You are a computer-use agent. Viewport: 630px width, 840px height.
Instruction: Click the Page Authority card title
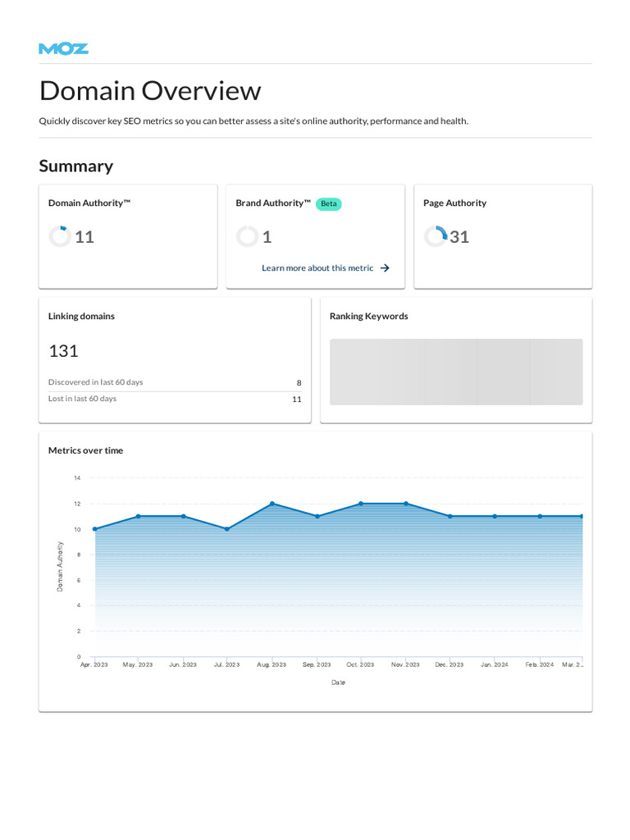(454, 203)
